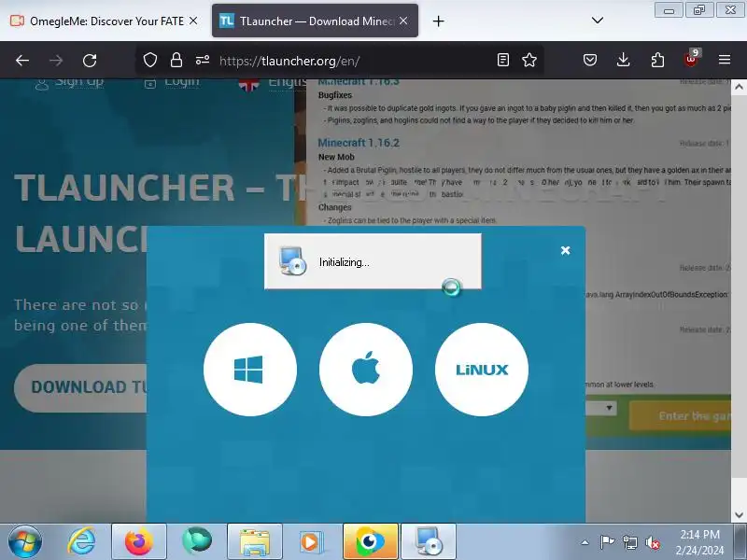Open muted volume tray icon
The height and width of the screenshot is (560, 747).
(652, 542)
